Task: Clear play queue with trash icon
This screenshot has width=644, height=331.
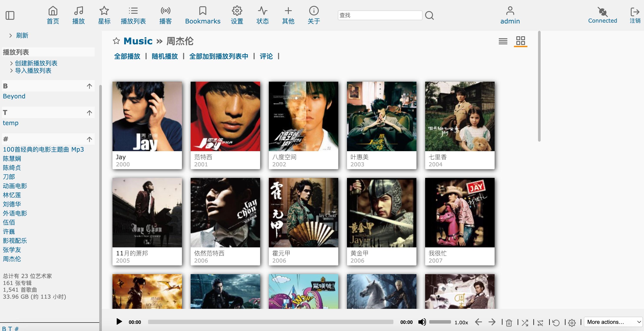Action: [509, 323]
